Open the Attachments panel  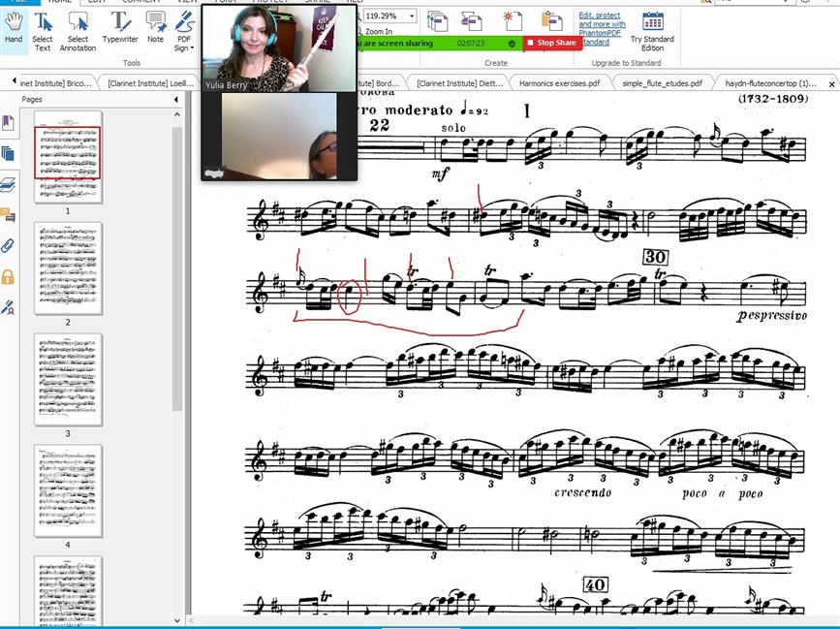coord(8,246)
